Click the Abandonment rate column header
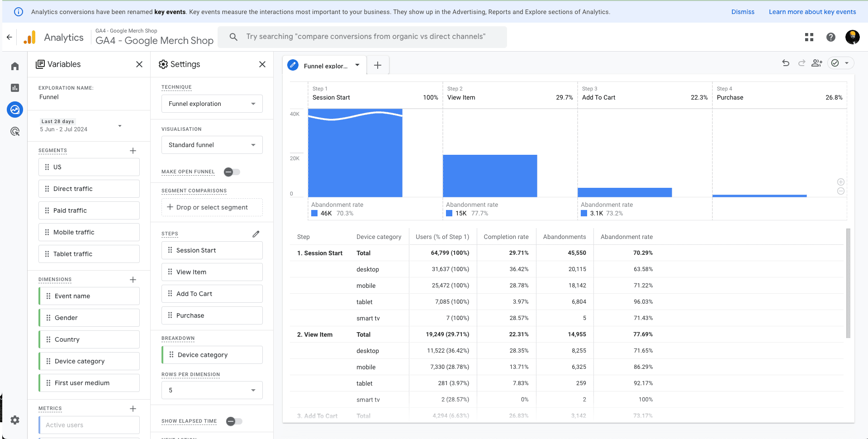The image size is (868, 439). click(626, 237)
